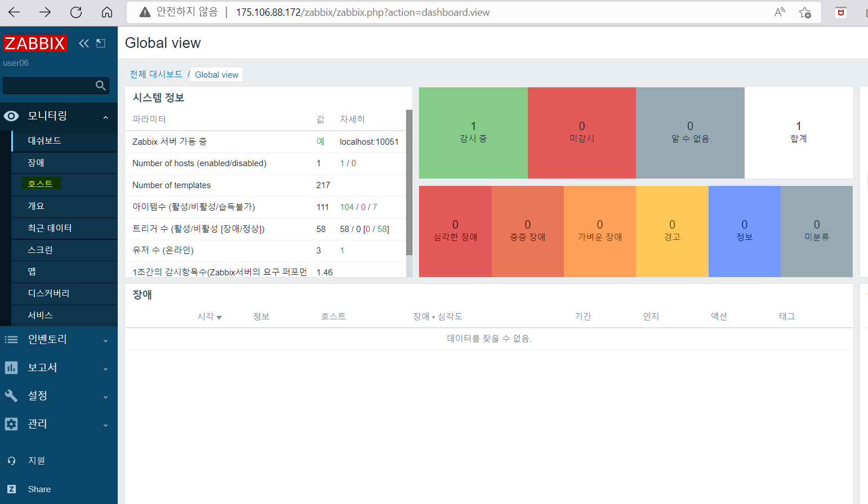Click red 미감시 tile

582,133
